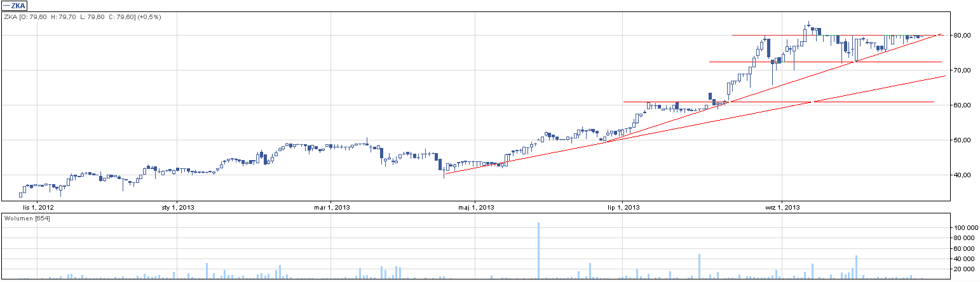Click the wrz 1, 2013 date label
This screenshot has width=980, height=282.
tap(782, 207)
